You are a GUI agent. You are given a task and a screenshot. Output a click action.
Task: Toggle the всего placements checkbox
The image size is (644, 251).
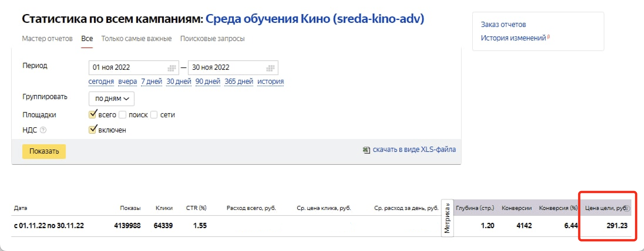(93, 114)
